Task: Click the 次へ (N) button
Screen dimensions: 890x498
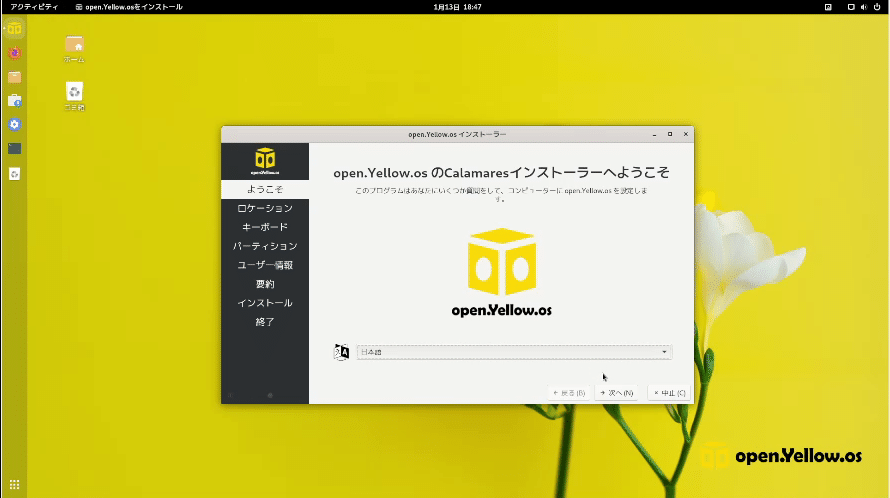Action: click(616, 393)
